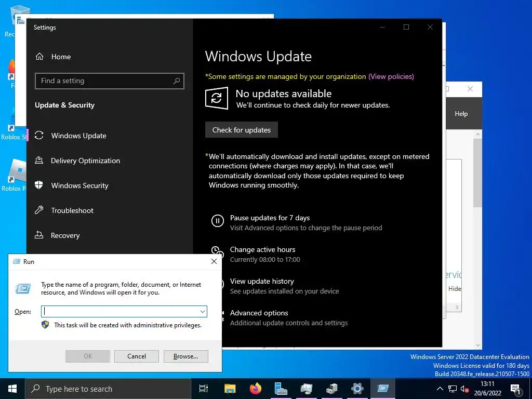Expand the Run Open history dropdown
The width and height of the screenshot is (532, 399).
203,312
